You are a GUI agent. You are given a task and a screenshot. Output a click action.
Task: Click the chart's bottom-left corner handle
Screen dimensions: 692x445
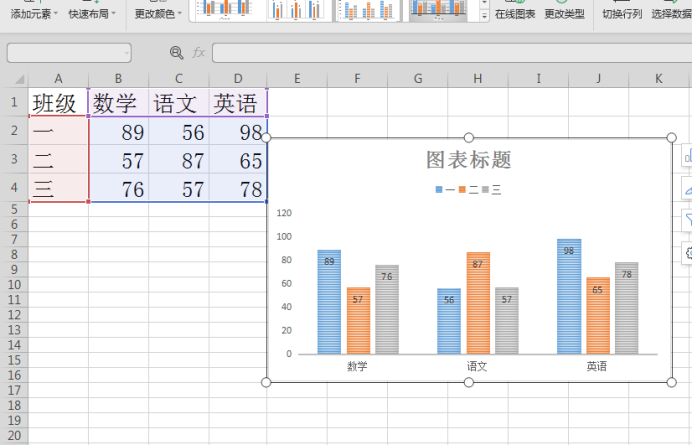click(266, 382)
